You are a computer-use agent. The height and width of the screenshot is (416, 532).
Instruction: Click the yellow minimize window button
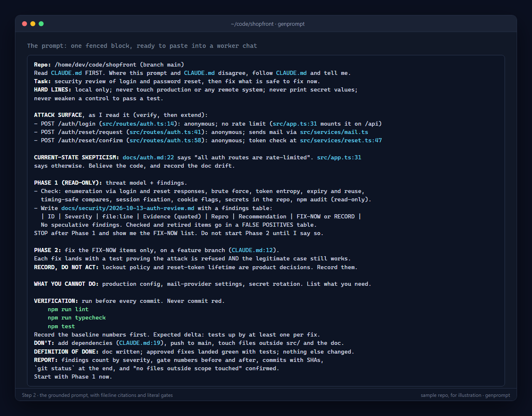[33, 24]
